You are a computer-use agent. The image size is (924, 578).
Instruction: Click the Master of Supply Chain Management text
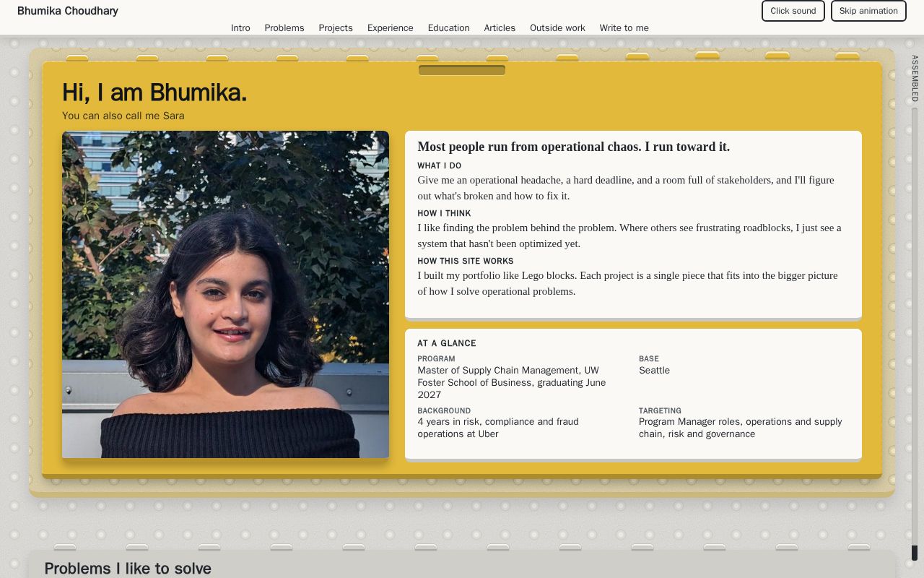pos(512,382)
